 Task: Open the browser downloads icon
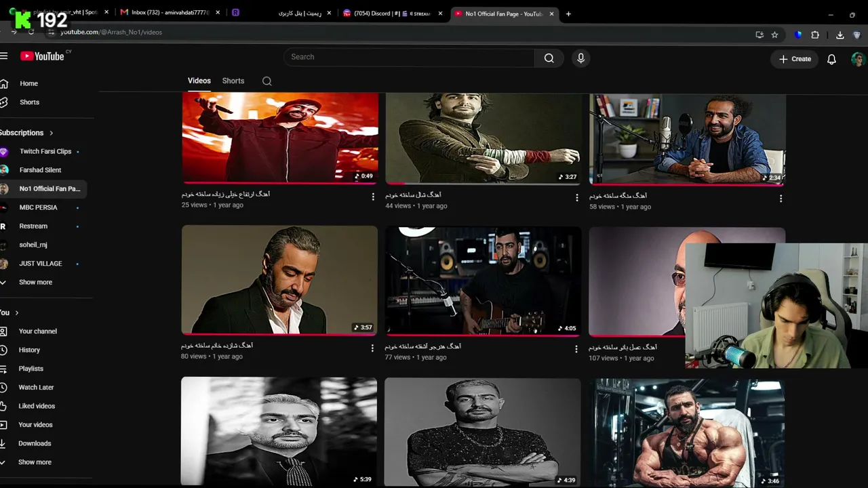[840, 35]
